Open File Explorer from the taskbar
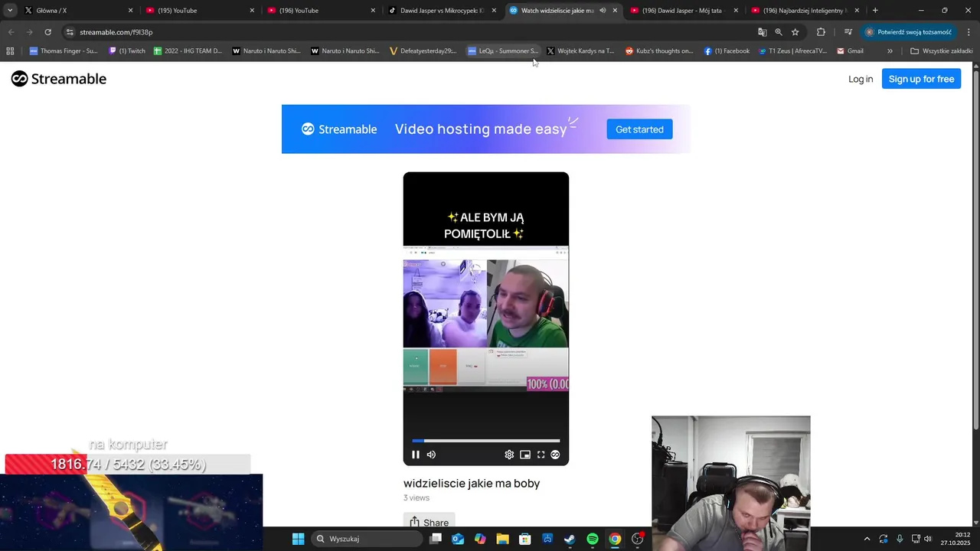This screenshot has height=551, width=980. (x=502, y=539)
